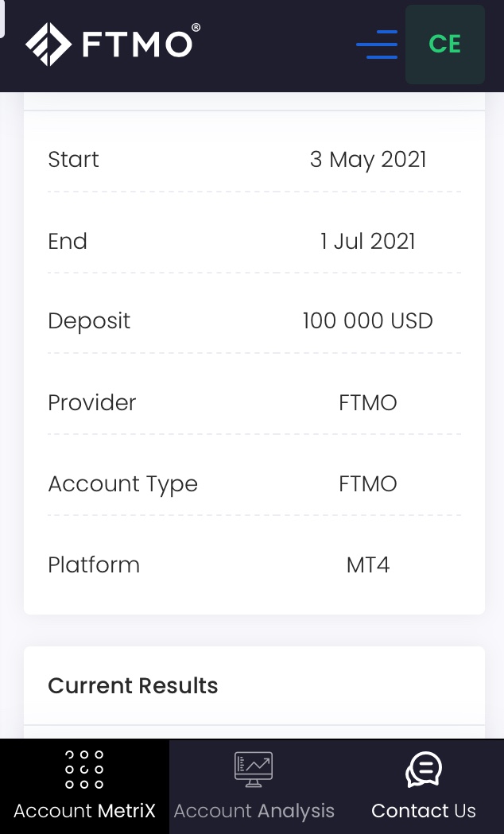
Task: Switch to the Account Analysis tab label
Action: 254,811
